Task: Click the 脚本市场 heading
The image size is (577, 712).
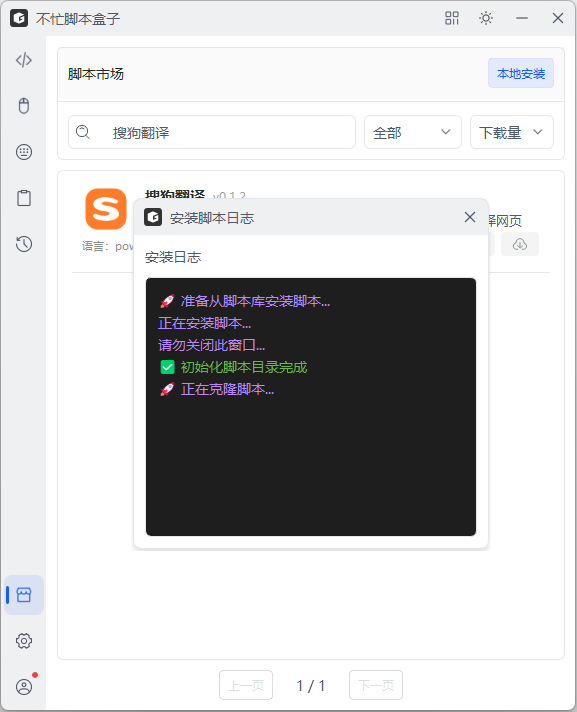Action: [x=96, y=74]
